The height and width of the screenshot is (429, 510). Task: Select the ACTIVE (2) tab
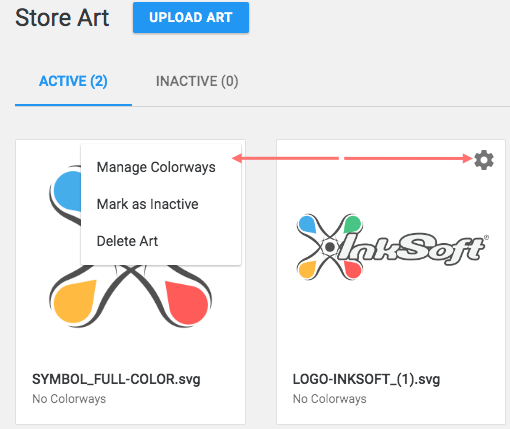tap(73, 81)
